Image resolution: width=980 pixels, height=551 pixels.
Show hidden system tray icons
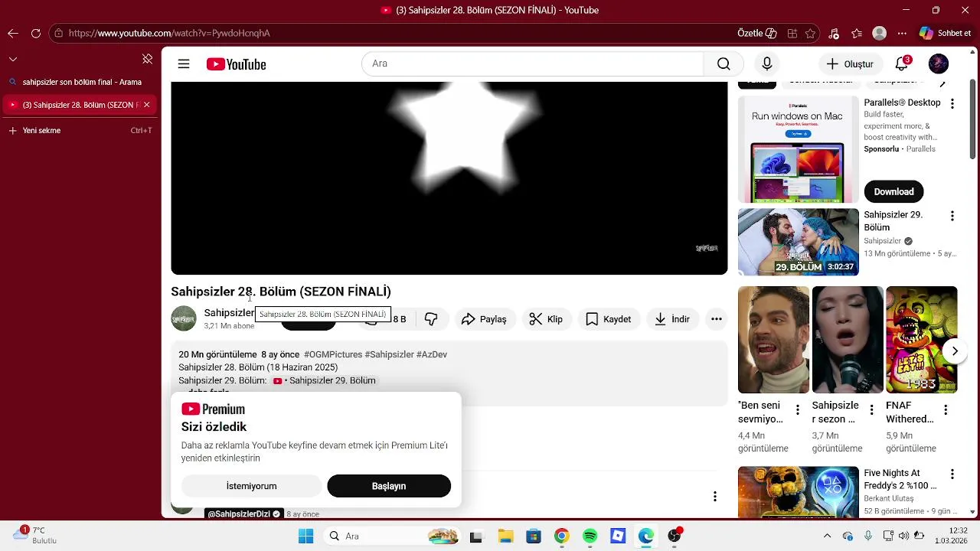coord(827,536)
